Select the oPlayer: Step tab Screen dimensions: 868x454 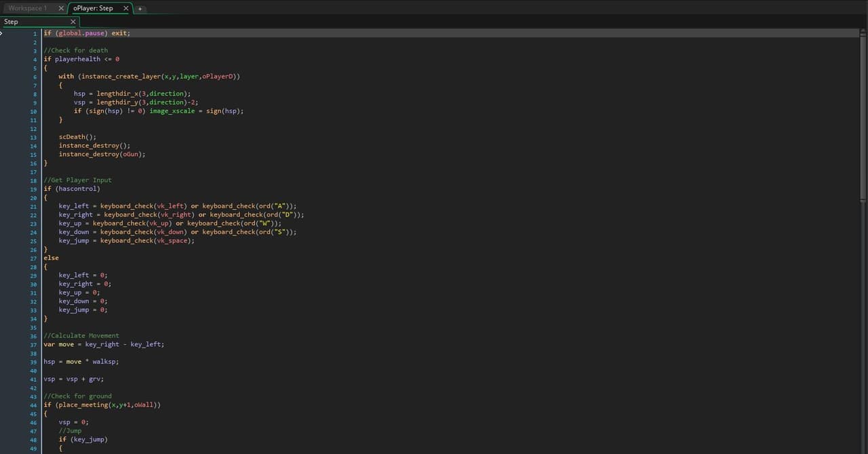point(93,8)
